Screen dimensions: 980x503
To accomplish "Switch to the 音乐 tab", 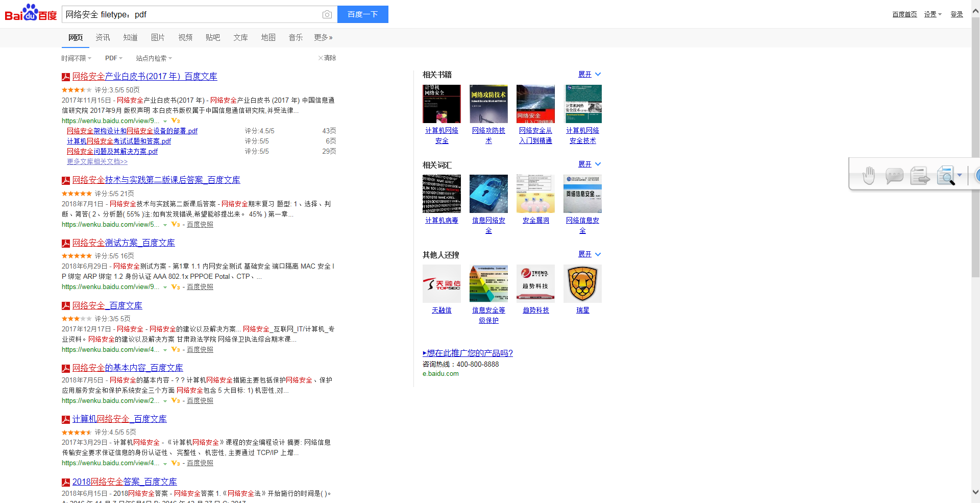I will coord(296,38).
